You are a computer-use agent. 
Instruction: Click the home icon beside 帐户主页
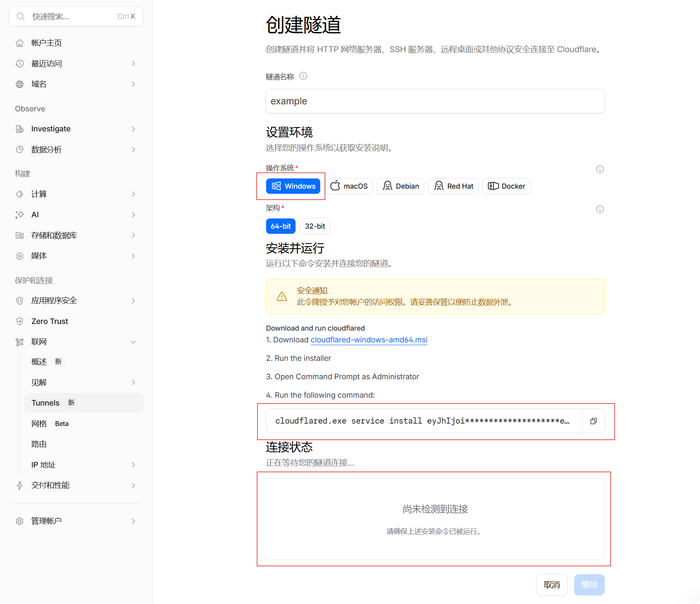[20, 43]
